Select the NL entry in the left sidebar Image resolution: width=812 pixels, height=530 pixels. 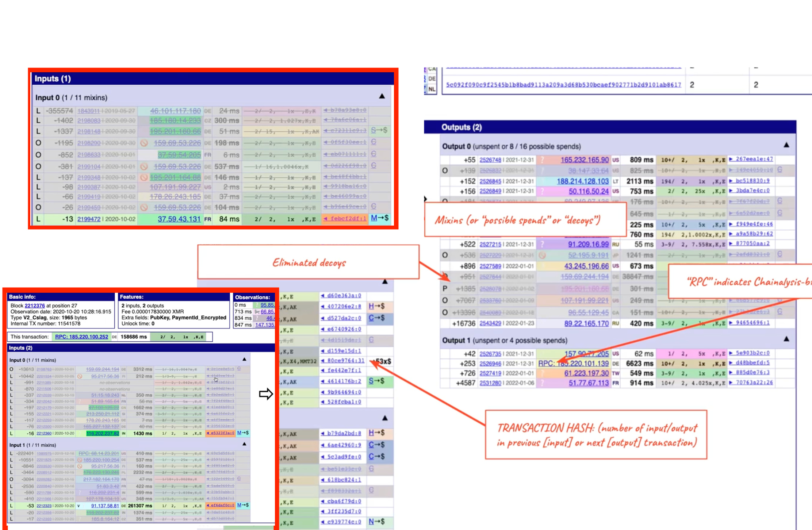tap(432, 89)
